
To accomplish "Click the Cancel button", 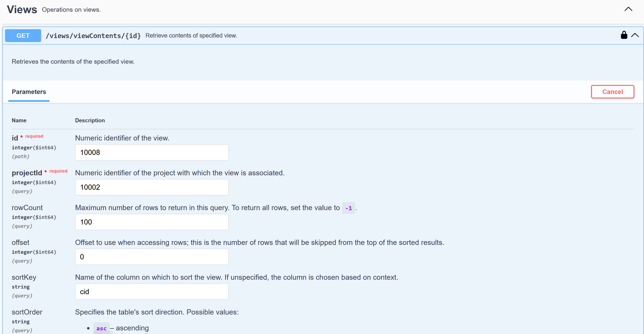I will [x=612, y=92].
